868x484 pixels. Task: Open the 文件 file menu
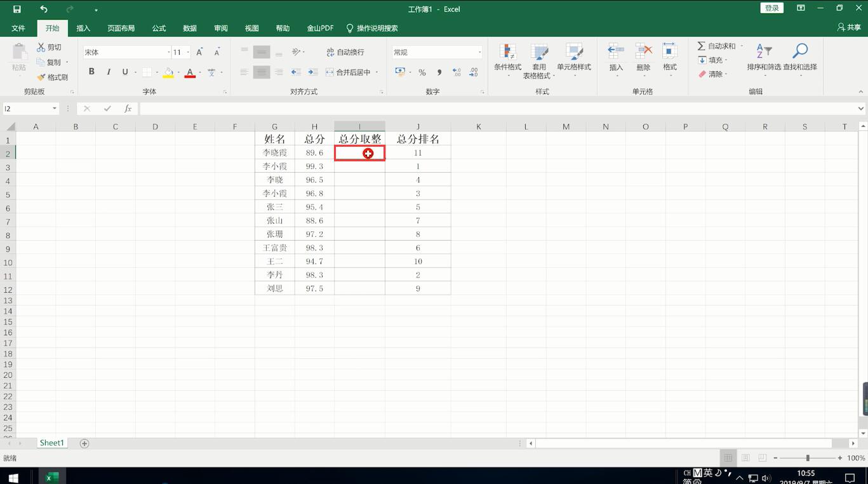tap(18, 28)
